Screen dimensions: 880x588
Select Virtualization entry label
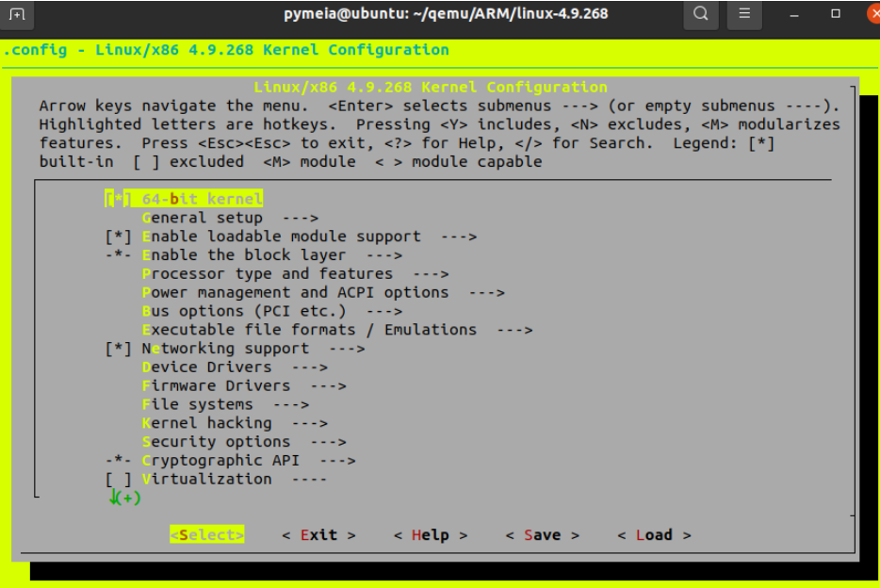(206, 479)
